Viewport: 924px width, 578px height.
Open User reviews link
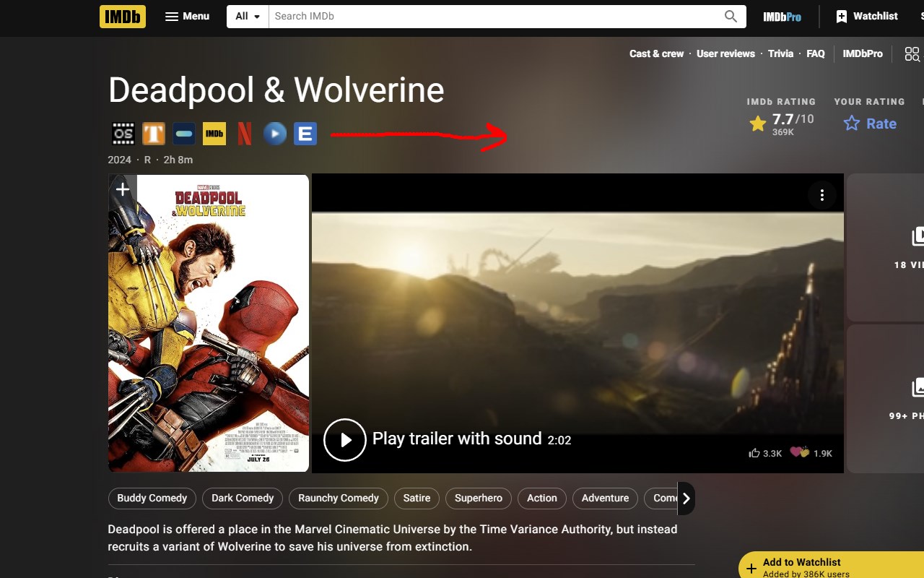click(x=725, y=53)
